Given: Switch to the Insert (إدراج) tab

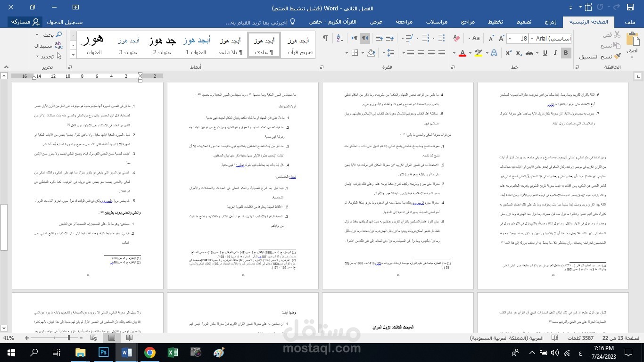Looking at the screenshot, I should pyautogui.click(x=550, y=22).
